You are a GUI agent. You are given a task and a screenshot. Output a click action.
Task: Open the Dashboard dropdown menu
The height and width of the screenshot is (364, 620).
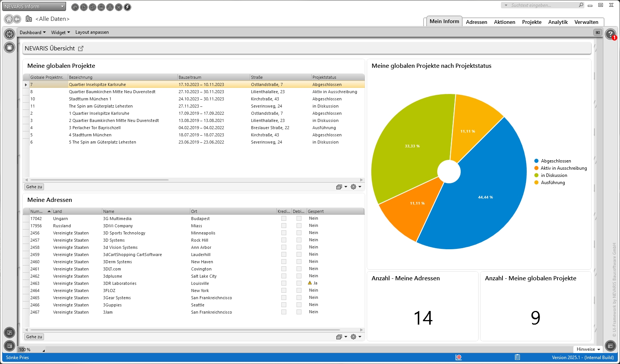pyautogui.click(x=33, y=33)
